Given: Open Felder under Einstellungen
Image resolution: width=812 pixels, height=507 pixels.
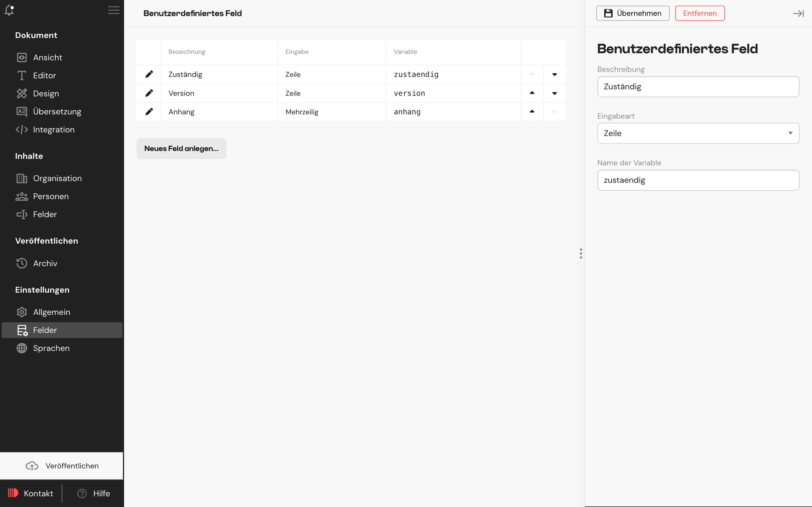Looking at the screenshot, I should point(45,330).
